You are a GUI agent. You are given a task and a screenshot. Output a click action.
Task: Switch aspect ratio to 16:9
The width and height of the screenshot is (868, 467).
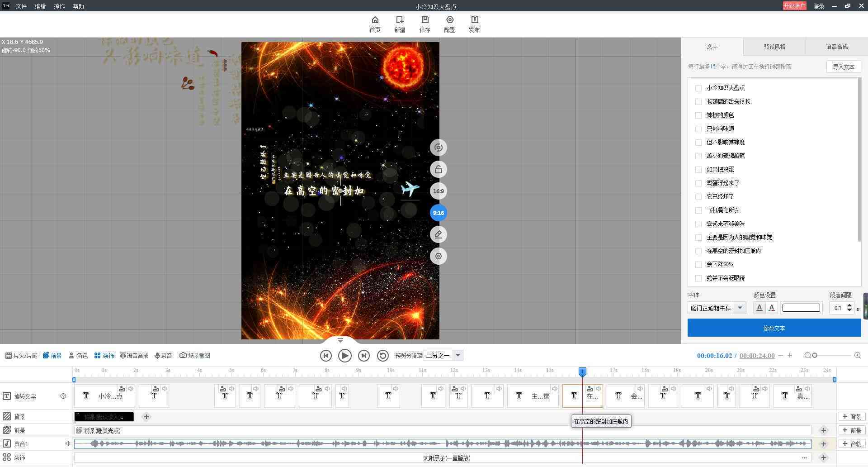point(438,191)
